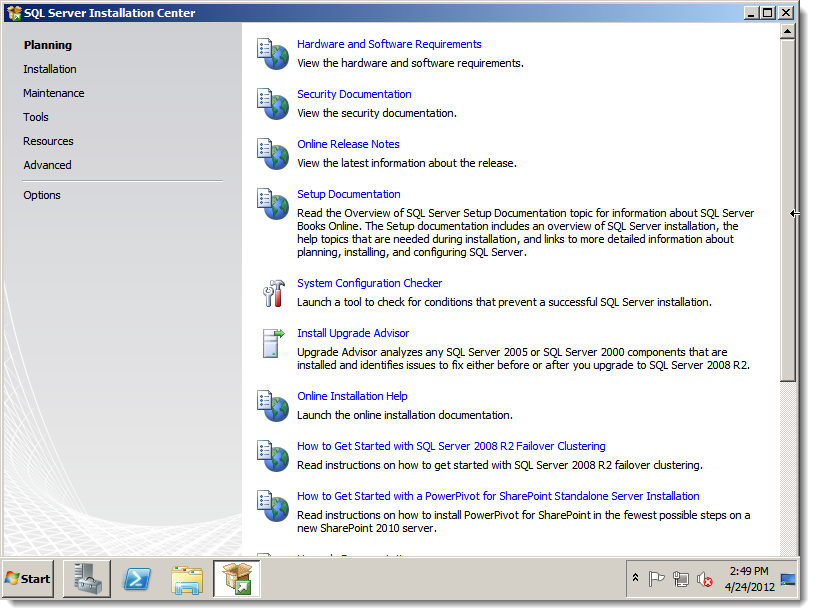Open the Tools category
The image size is (815, 615).
36,117
